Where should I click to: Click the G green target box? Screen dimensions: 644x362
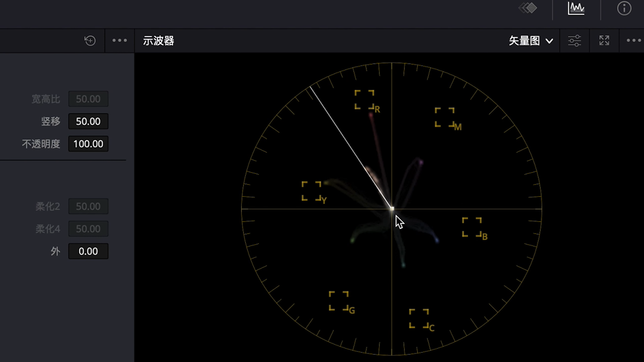(x=338, y=301)
